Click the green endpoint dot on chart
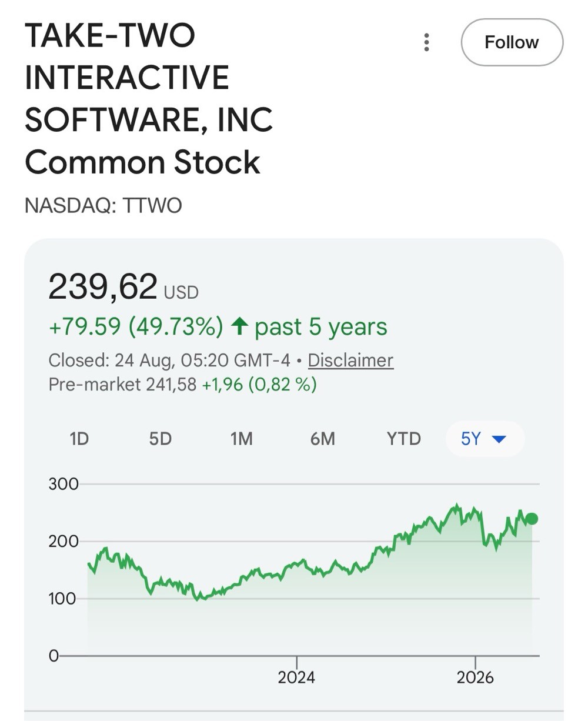The image size is (588, 721). [x=532, y=519]
